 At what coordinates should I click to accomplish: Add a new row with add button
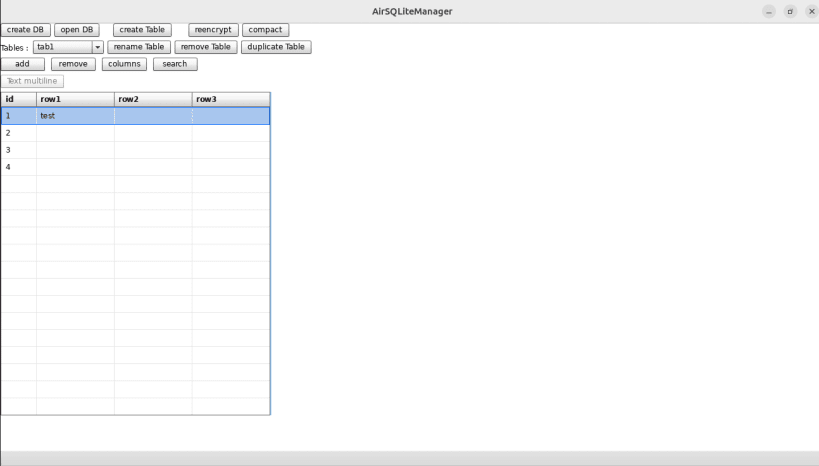22,64
